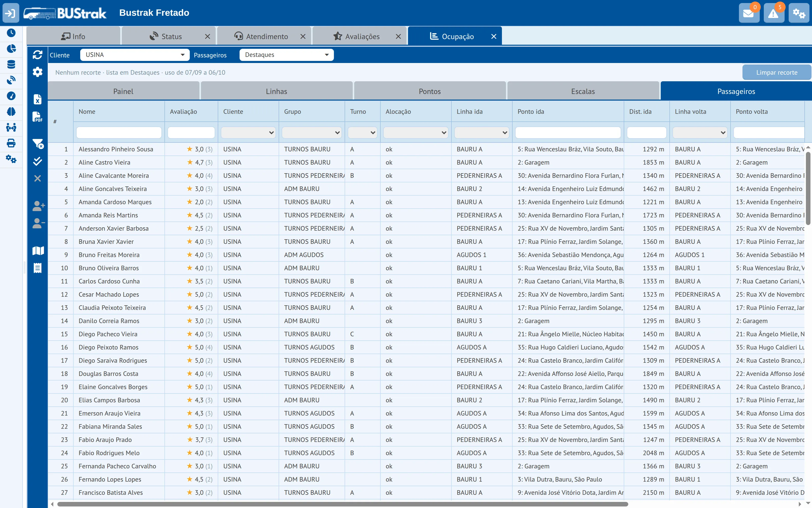Open the Cliente column filter dropdown
The width and height of the screenshot is (812, 508).
pyautogui.click(x=248, y=133)
